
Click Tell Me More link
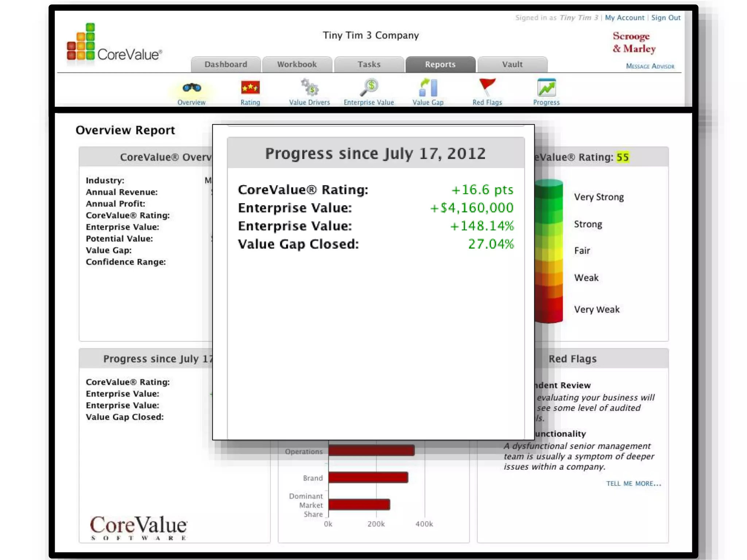point(634,483)
